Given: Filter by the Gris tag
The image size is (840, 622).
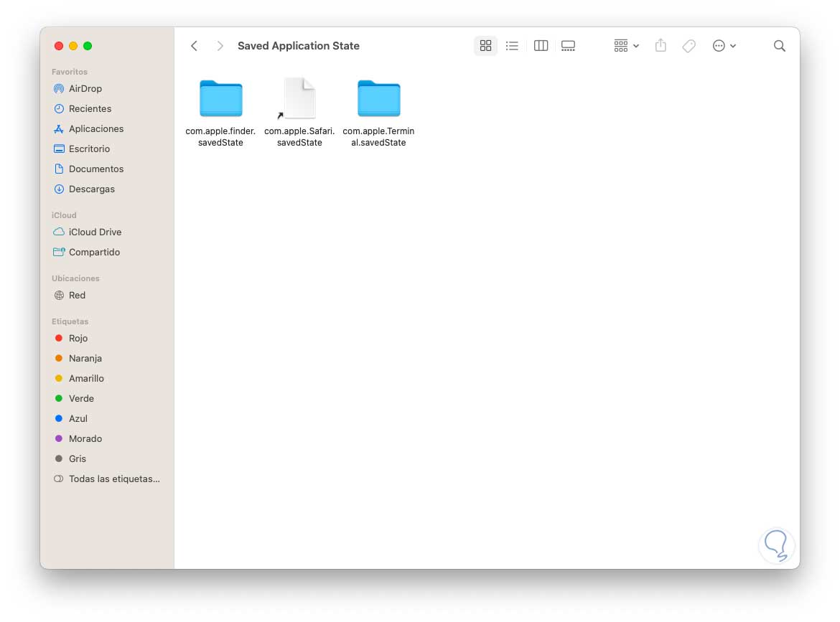Looking at the screenshot, I should (x=107, y=458).
